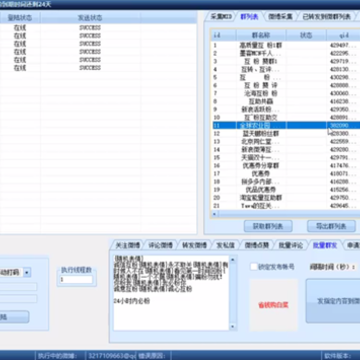Click the message box scroll-up arrow
The width and height of the screenshot is (360, 360).
(x=233, y=260)
